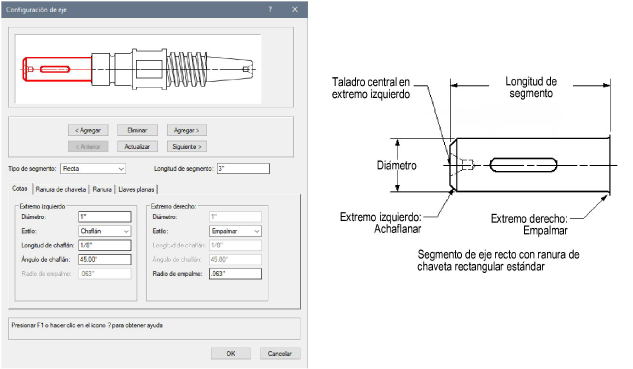Click the Longitud de chaflán field on left
Viewport: 633px width, 369px height.
105,245
